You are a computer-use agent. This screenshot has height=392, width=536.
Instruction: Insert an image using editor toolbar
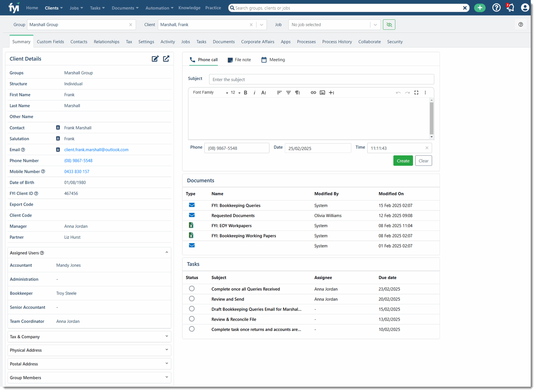[323, 93]
